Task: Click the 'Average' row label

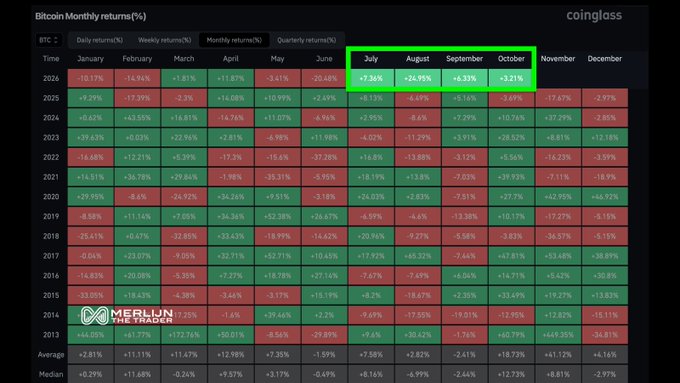Action: pos(51,355)
